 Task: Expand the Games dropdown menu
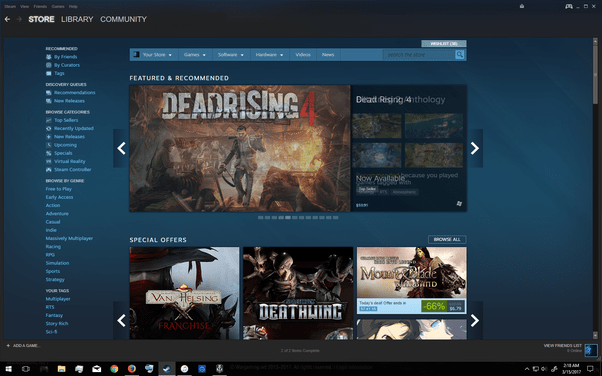194,55
